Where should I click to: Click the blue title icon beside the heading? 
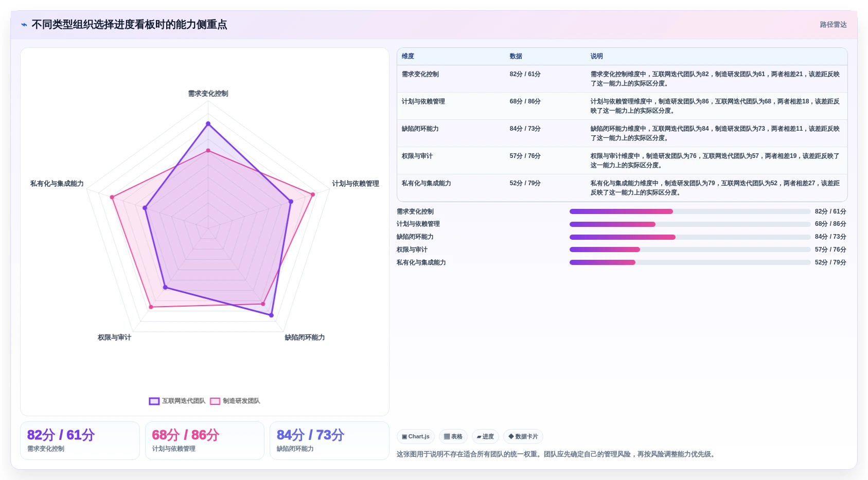(24, 25)
